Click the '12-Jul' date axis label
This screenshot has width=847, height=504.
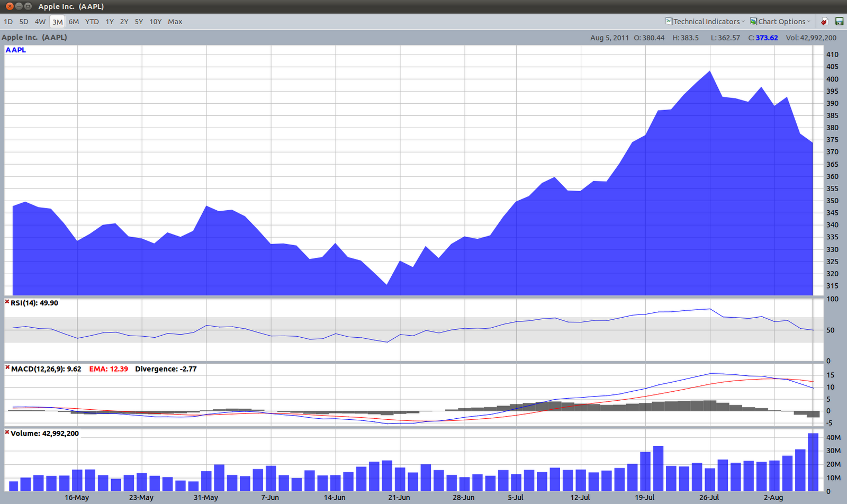click(x=580, y=498)
